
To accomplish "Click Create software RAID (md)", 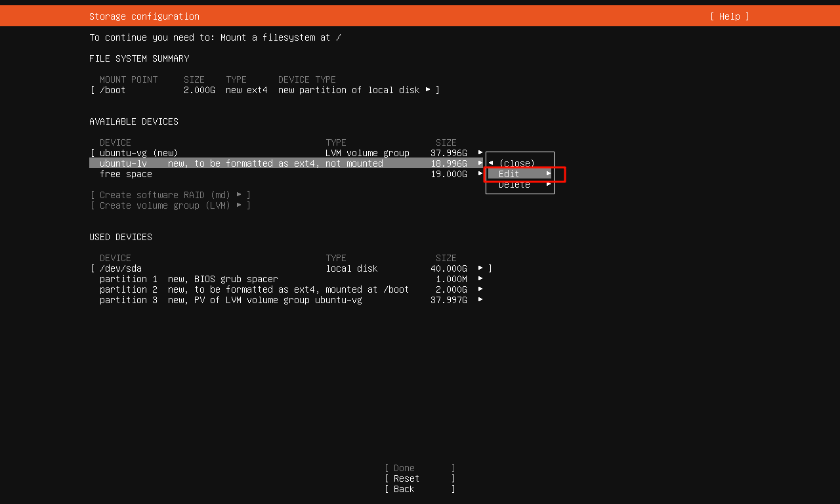I will click(171, 195).
